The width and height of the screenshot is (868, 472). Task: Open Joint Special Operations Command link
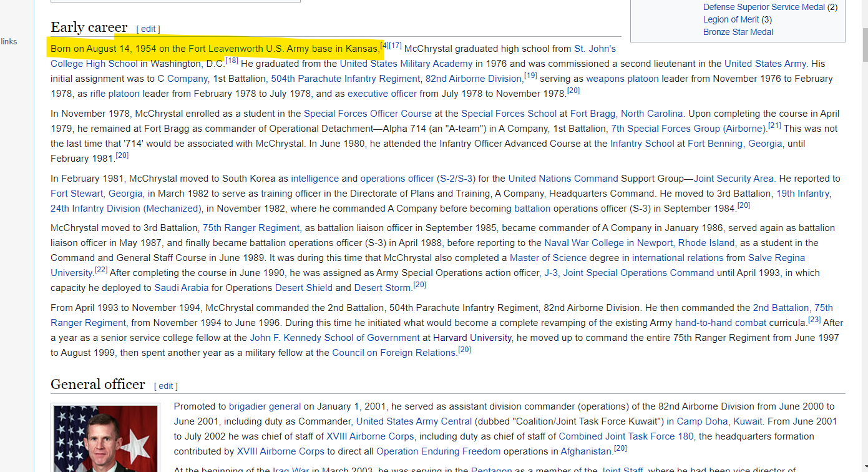point(638,273)
